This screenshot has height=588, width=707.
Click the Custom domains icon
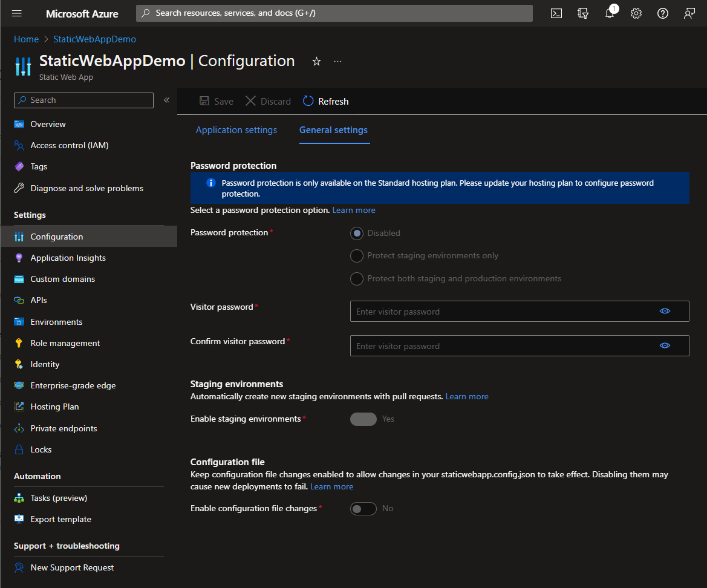click(20, 279)
